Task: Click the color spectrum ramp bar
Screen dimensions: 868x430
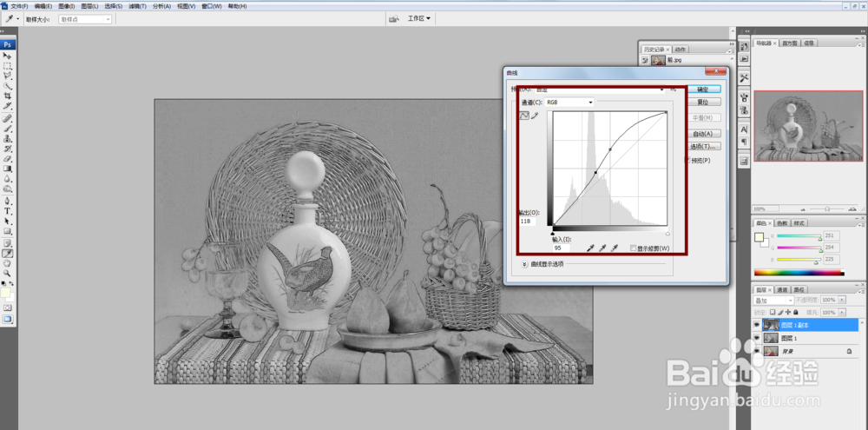Action: pos(799,273)
